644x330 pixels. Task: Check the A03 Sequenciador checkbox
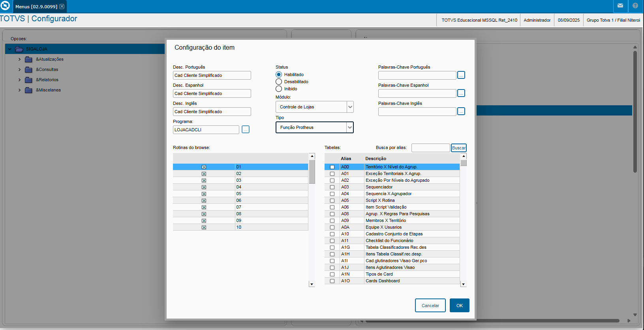coord(332,187)
